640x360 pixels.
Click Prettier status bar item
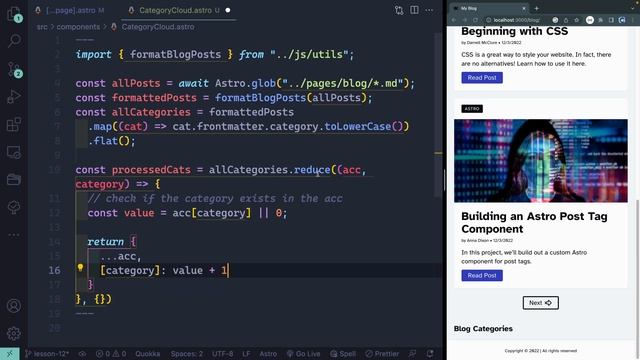tap(382, 353)
